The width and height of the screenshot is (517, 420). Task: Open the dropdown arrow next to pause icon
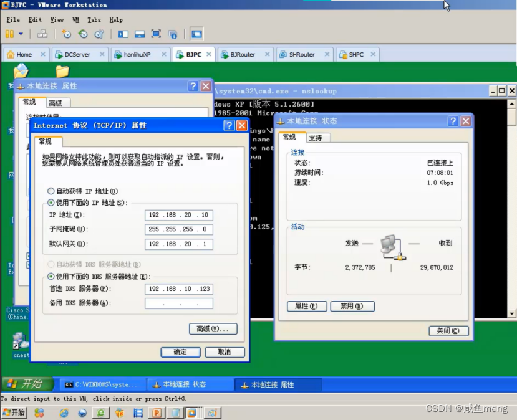pos(21,34)
